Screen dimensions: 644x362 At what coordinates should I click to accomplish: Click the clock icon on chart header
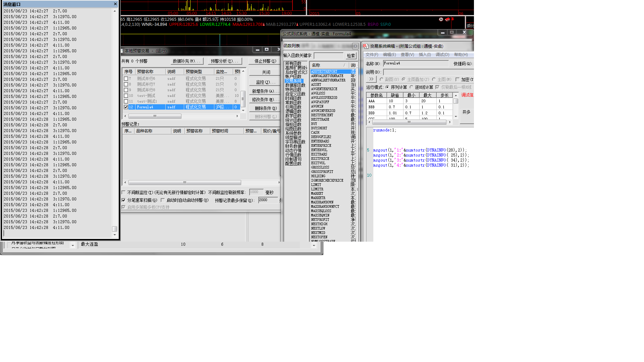pyautogui.click(x=441, y=19)
